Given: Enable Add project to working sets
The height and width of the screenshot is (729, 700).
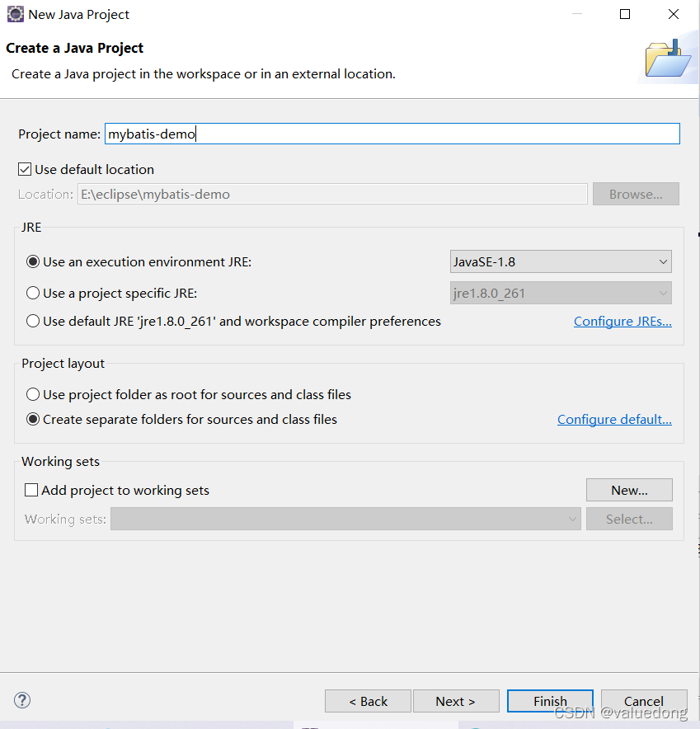Looking at the screenshot, I should tap(31, 490).
